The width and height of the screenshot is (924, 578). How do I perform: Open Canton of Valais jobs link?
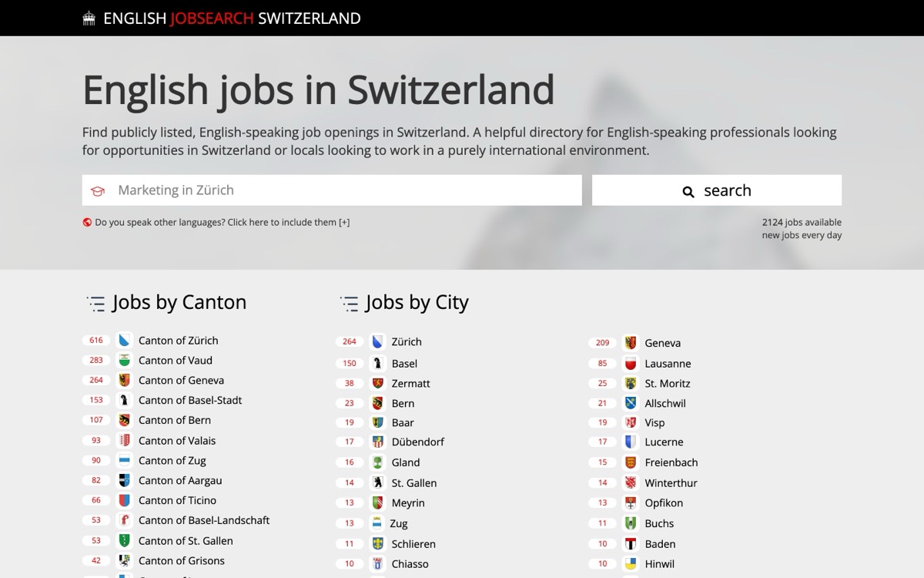177,440
